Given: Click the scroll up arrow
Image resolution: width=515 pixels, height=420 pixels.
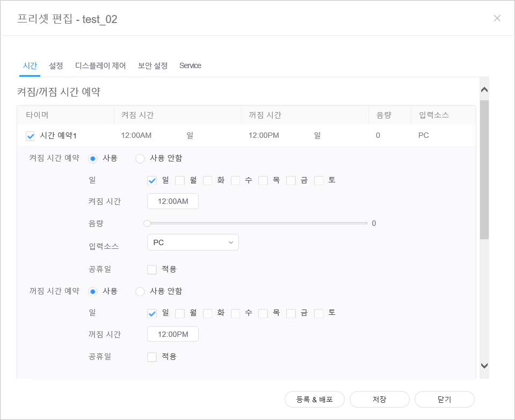Looking at the screenshot, I should click(x=484, y=90).
